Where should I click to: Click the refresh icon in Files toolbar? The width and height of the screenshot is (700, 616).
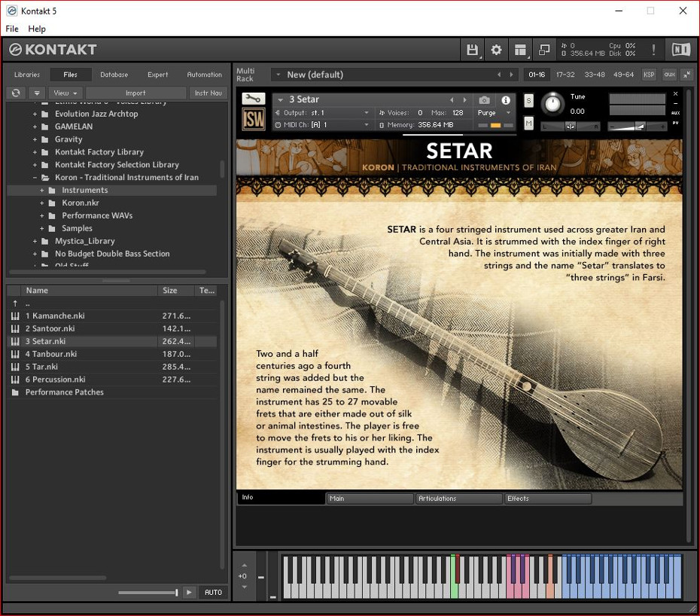click(x=16, y=93)
